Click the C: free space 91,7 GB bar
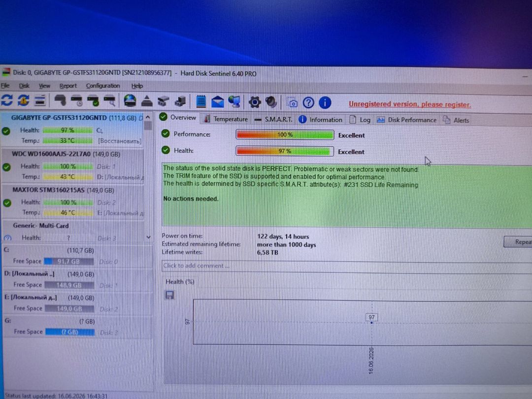This screenshot has width=532, height=399. (x=69, y=261)
